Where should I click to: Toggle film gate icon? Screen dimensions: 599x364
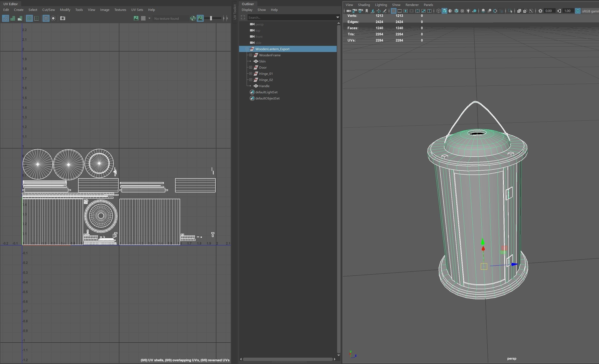400,11
